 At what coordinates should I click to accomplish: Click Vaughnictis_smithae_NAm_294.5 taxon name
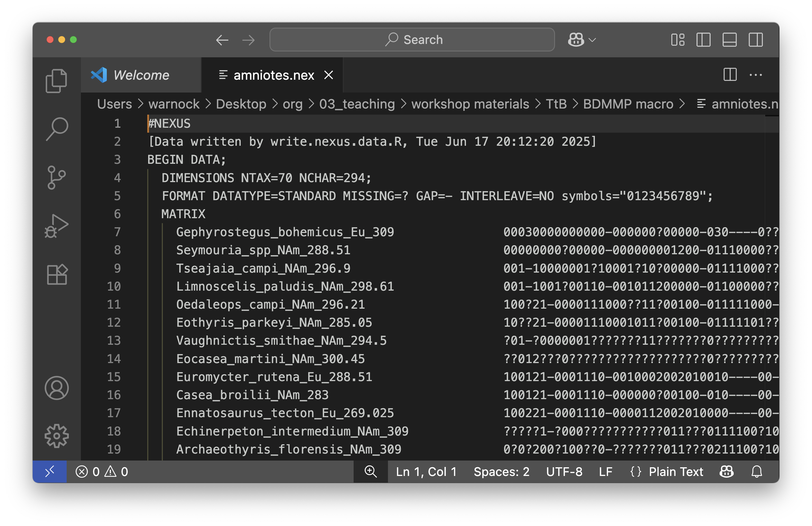pyautogui.click(x=281, y=340)
